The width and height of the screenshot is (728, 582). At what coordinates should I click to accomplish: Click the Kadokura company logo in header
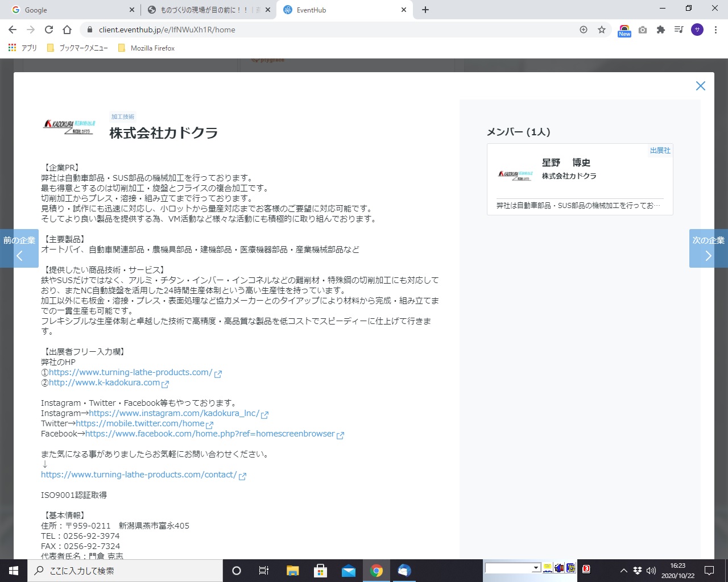click(x=69, y=126)
